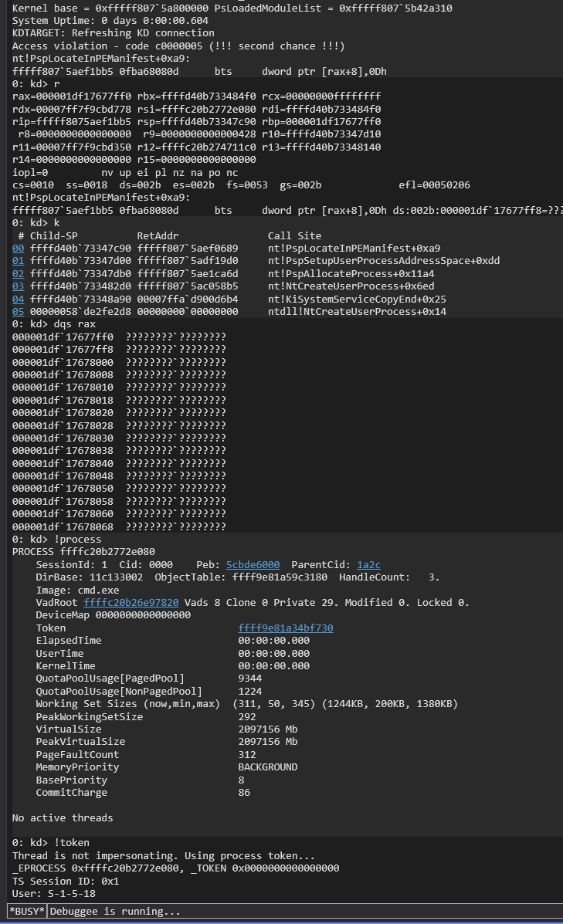Open VadRoot ffffc20b26e97820 link

pyautogui.click(x=131, y=602)
